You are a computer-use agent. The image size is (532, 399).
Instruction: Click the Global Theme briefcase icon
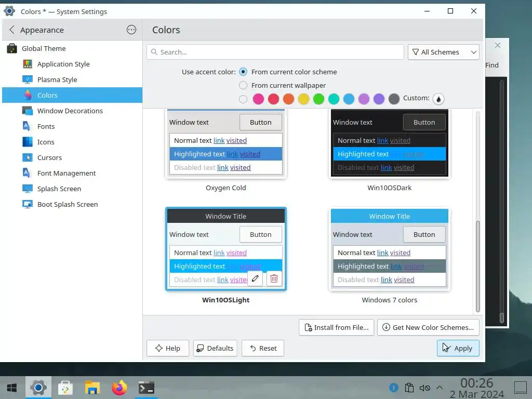12,48
